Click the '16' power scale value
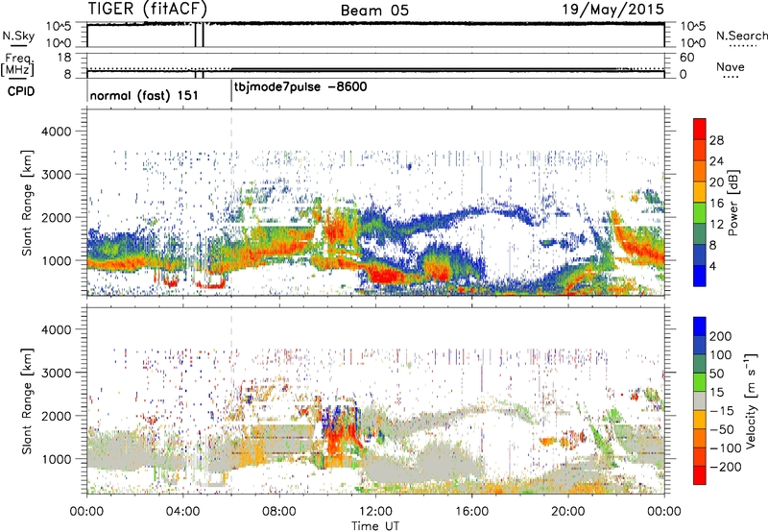 (x=716, y=204)
